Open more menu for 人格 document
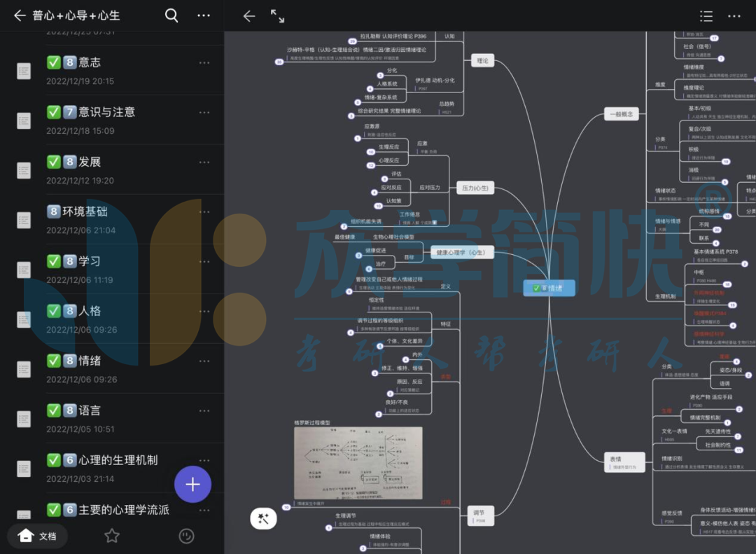Image resolution: width=756 pixels, height=554 pixels. 204,311
